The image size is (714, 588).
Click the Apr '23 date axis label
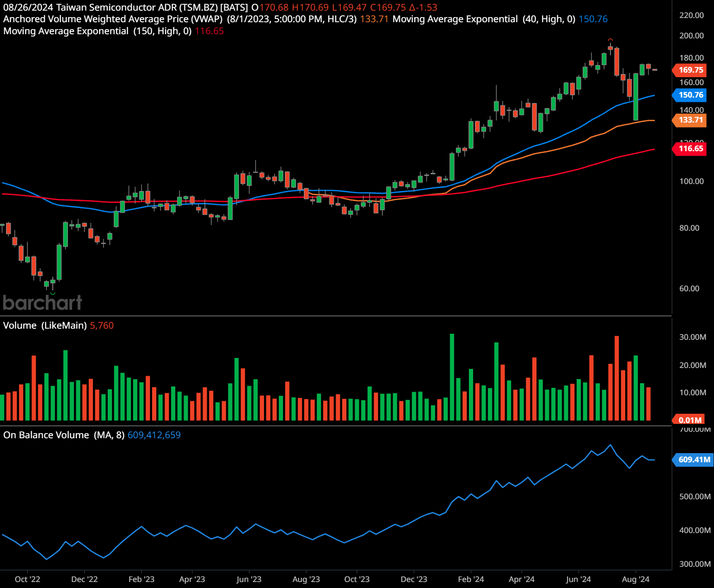pyautogui.click(x=192, y=579)
